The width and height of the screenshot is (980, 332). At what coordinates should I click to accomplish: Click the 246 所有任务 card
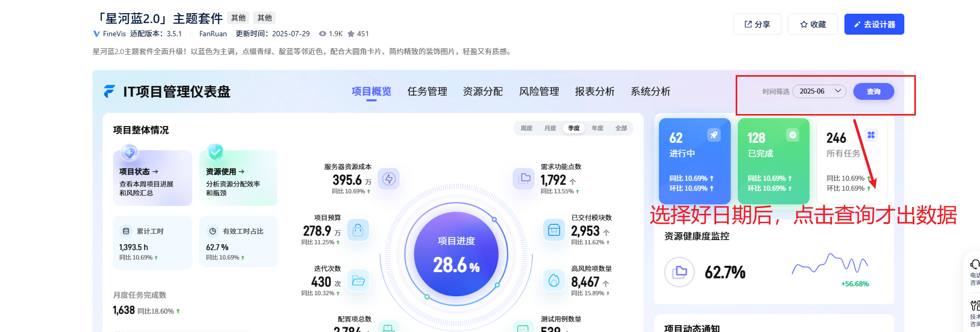tap(852, 161)
